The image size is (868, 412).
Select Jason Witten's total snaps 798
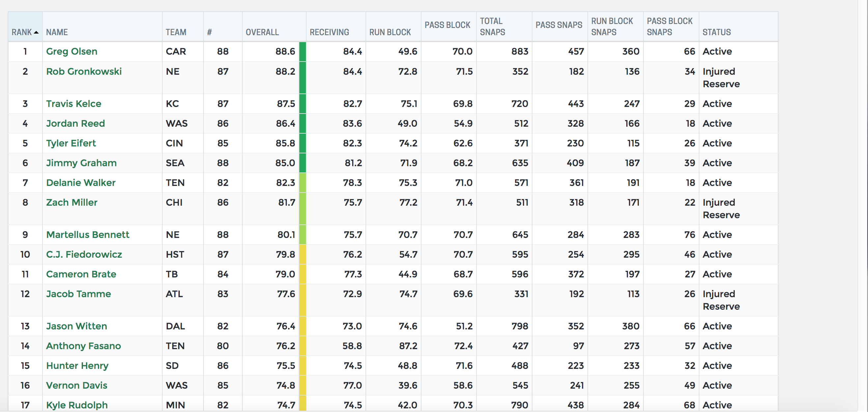click(x=520, y=326)
